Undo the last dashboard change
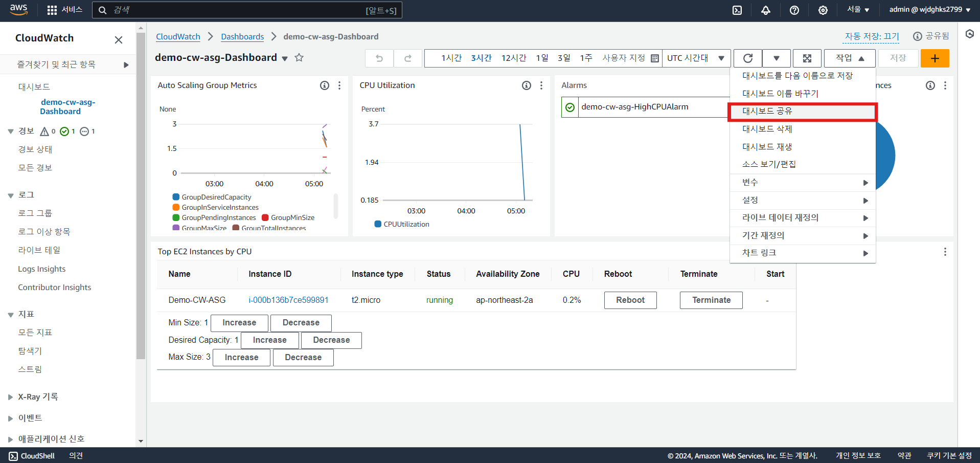This screenshot has width=980, height=463. pyautogui.click(x=379, y=58)
